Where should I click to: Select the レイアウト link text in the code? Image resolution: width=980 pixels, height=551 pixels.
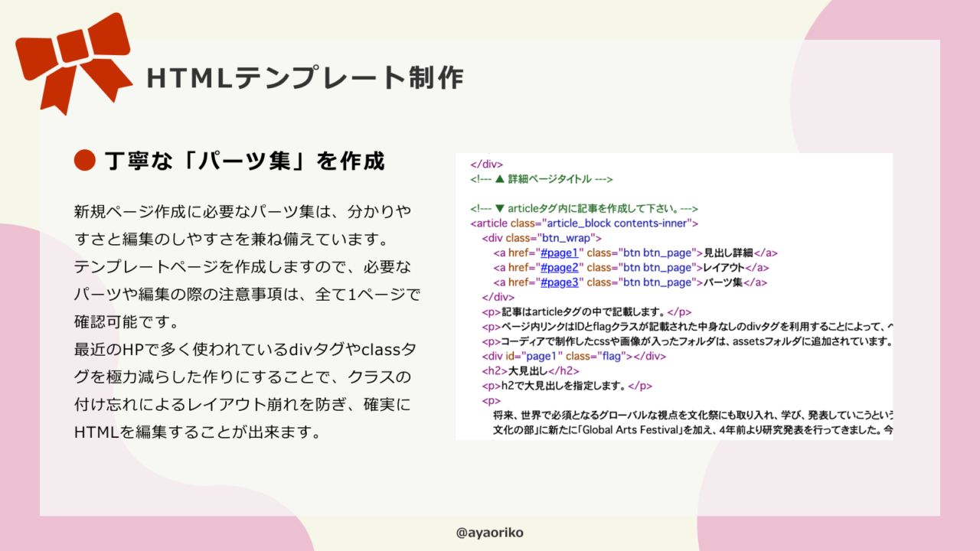pos(724,268)
